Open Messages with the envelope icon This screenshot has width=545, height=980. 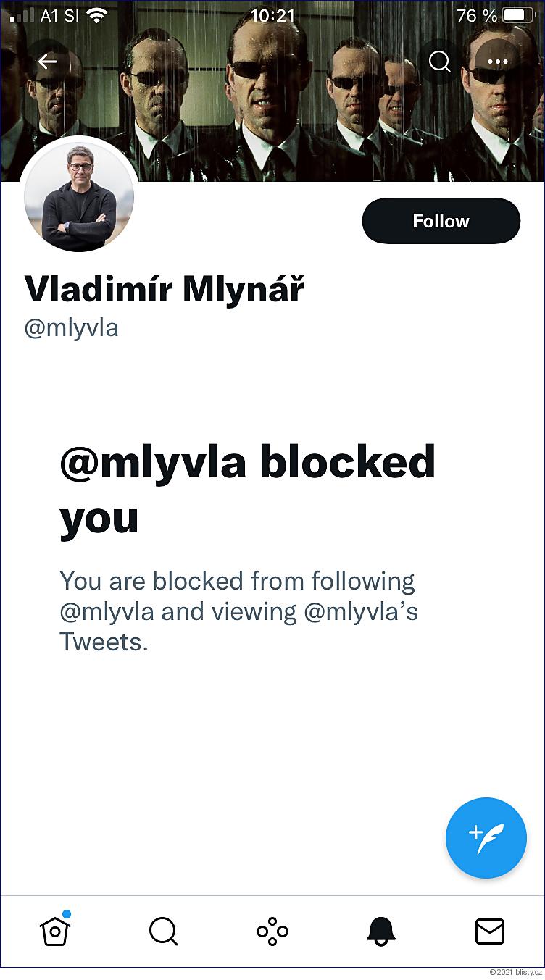[x=490, y=931]
